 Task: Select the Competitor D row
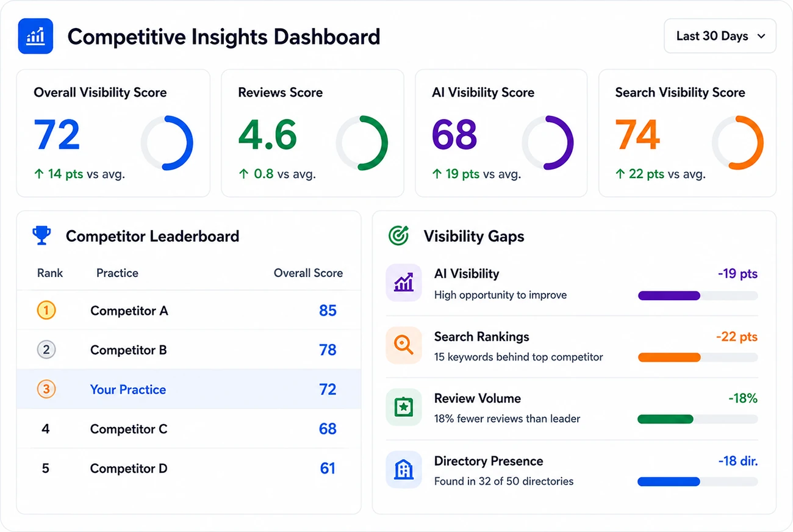click(188, 469)
